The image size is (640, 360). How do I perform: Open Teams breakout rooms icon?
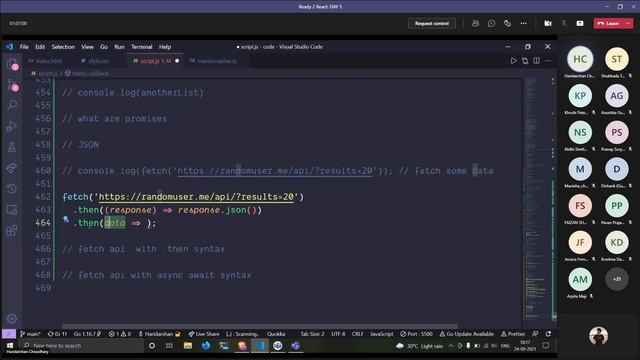[507, 24]
